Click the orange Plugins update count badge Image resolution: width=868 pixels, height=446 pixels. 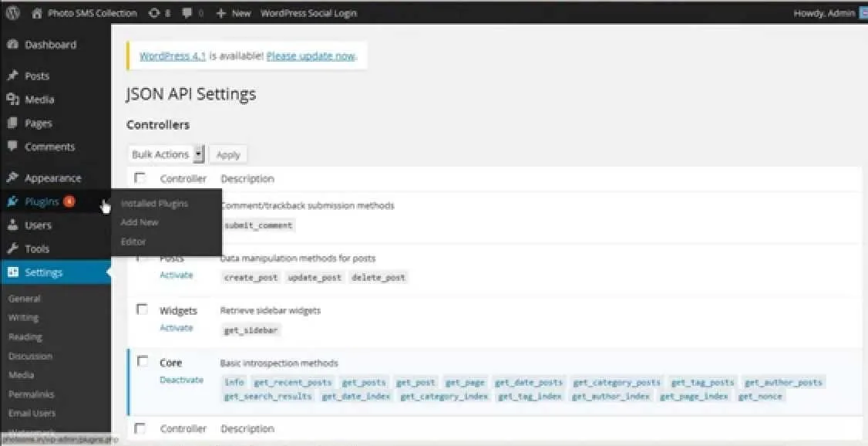69,201
